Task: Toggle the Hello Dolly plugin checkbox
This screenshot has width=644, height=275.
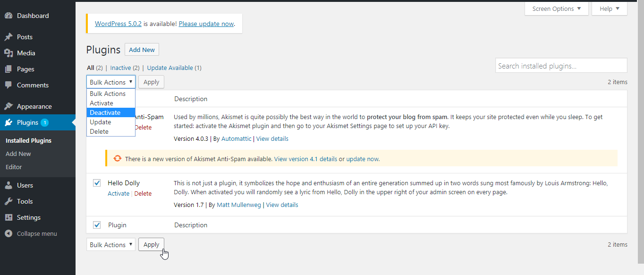Action: pyautogui.click(x=97, y=183)
